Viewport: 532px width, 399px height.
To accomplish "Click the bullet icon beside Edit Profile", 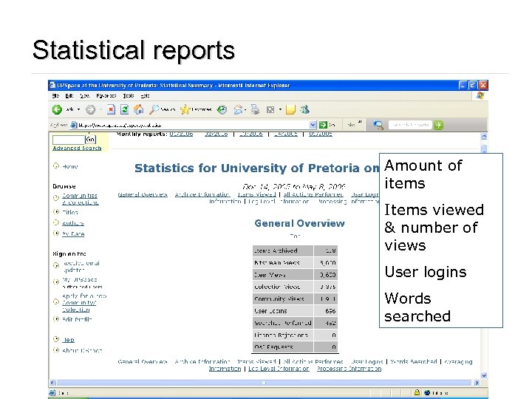I will point(56,319).
